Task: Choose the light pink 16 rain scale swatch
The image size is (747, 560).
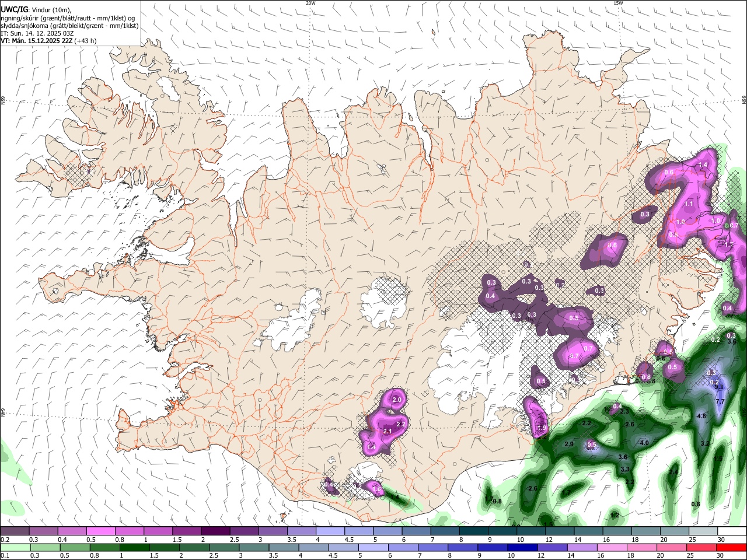Action: (x=612, y=547)
